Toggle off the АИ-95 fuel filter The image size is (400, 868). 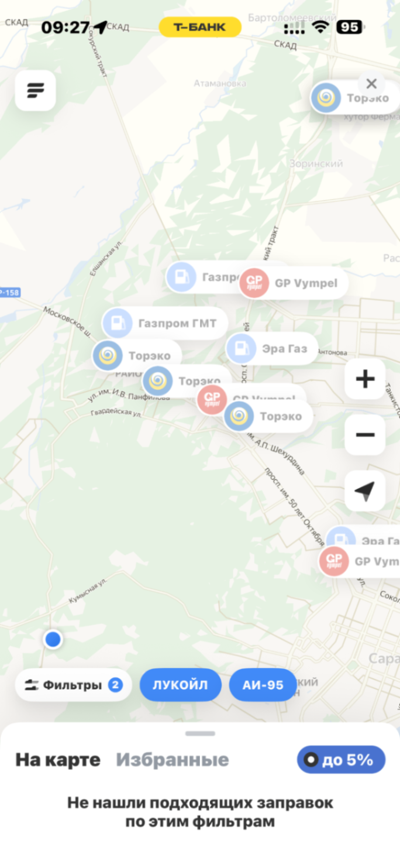tap(263, 685)
